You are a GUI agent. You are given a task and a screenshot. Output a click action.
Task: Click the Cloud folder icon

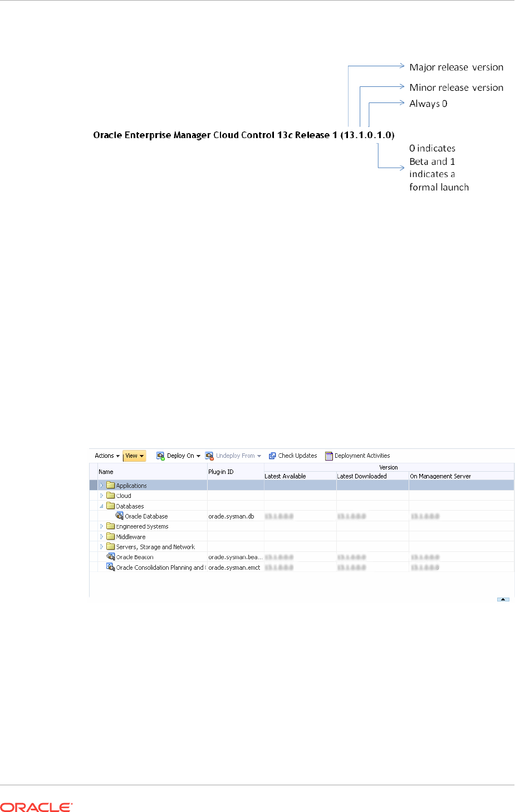coord(111,495)
